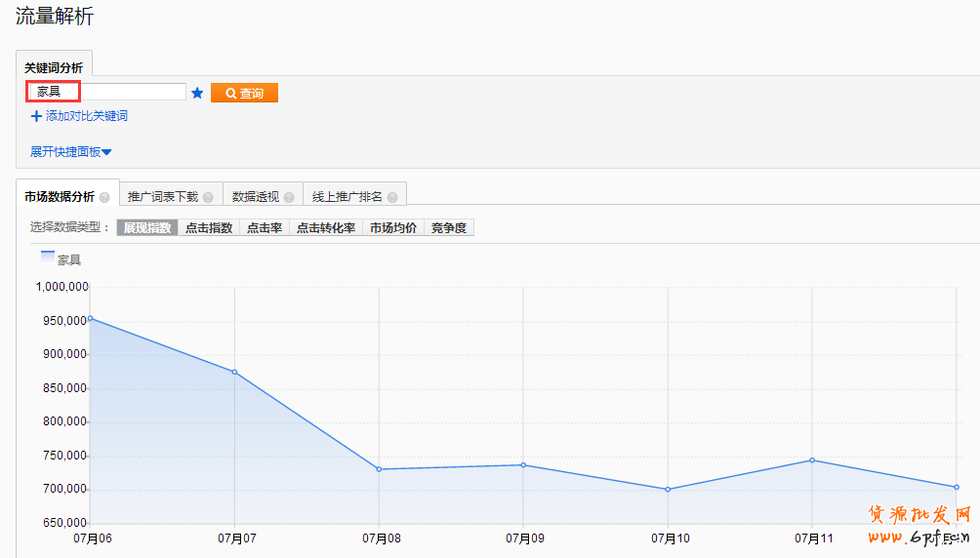Viewport: 980px width, 558px height.
Task: Switch data type to 点击指数
Action: (209, 228)
